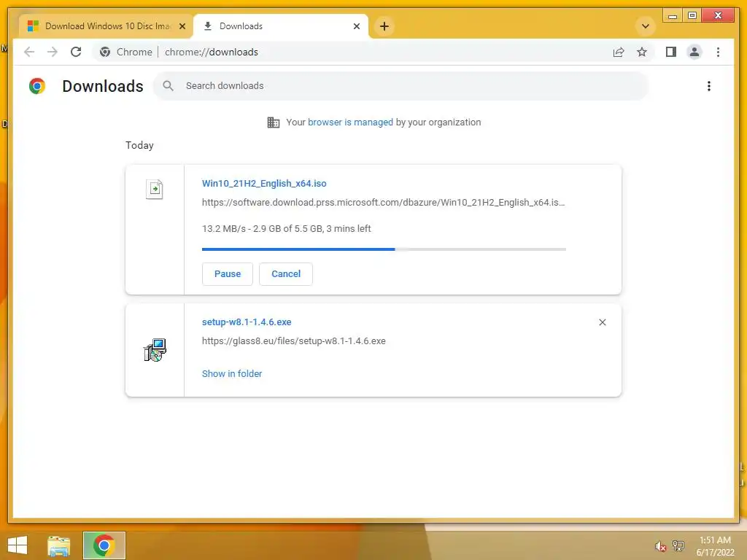Image resolution: width=747 pixels, height=560 pixels.
Task: Click the browser forward arrow
Action: click(x=53, y=52)
